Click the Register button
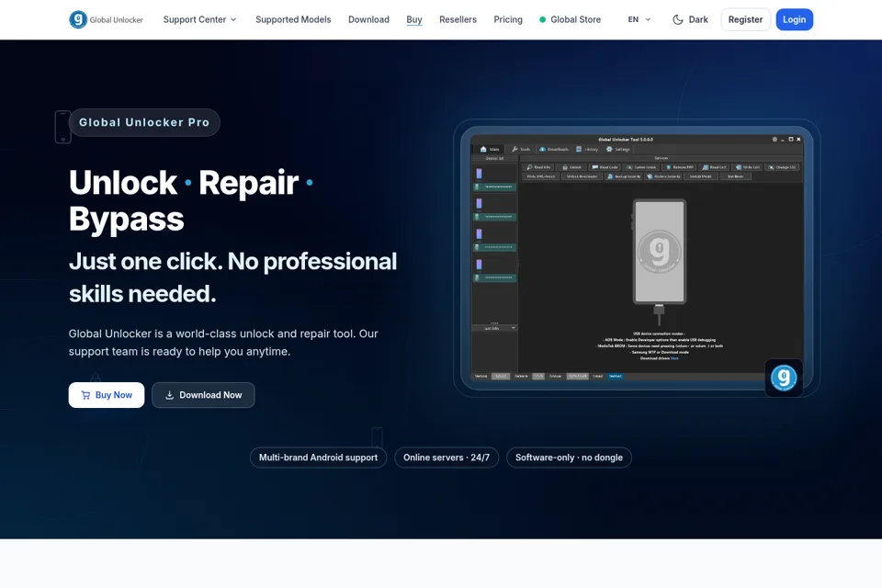Viewport: 882px width, 588px height. click(745, 19)
